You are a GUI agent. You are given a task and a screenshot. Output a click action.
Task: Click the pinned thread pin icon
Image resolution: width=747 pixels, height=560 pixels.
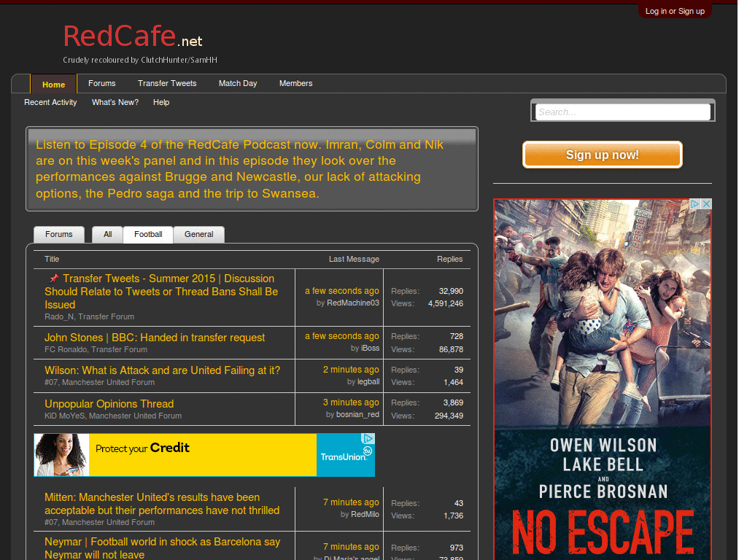pos(54,278)
